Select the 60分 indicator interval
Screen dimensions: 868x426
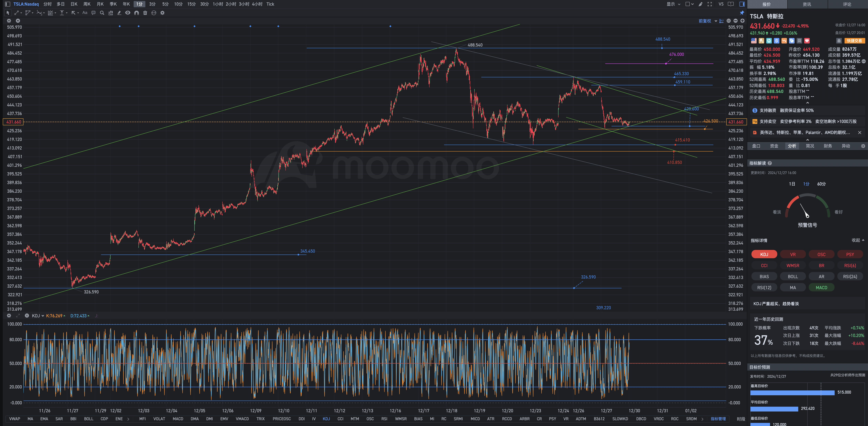tap(821, 184)
